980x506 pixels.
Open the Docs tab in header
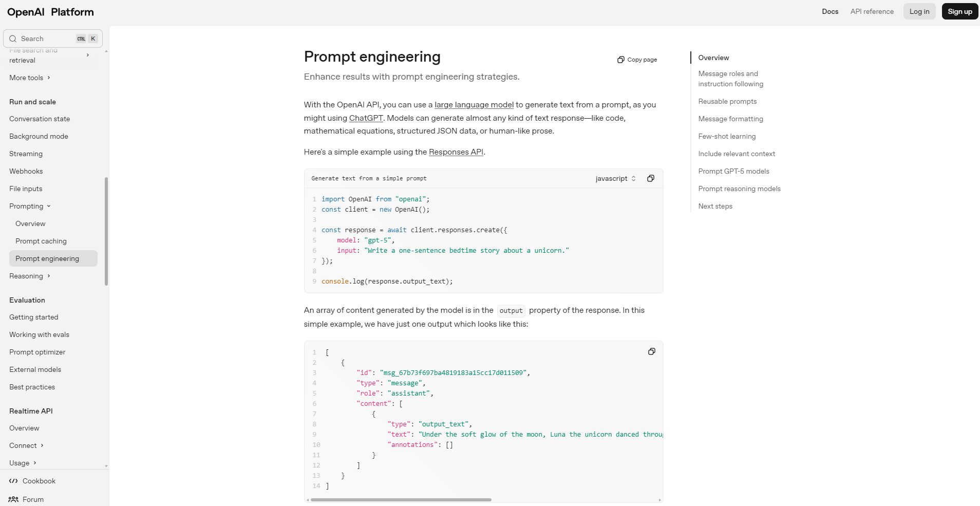coord(830,11)
